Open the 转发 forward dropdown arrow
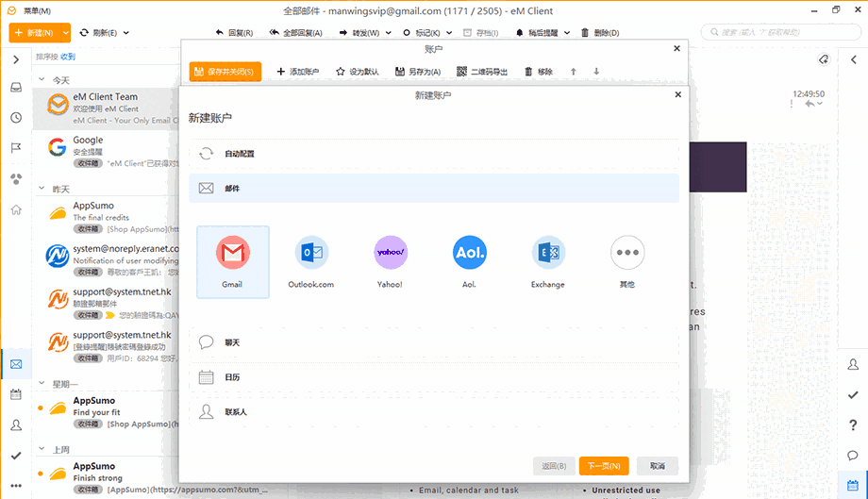 pos(389,33)
